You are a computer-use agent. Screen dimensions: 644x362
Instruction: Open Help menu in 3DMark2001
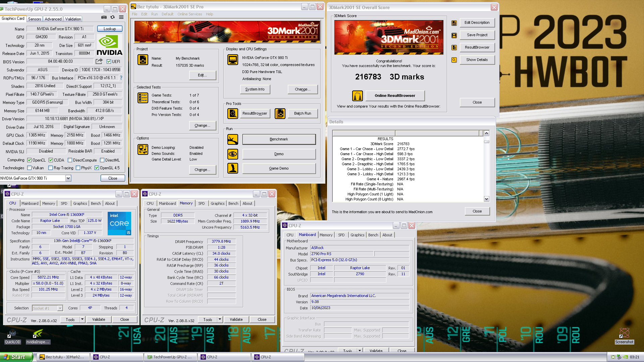pyautogui.click(x=209, y=14)
